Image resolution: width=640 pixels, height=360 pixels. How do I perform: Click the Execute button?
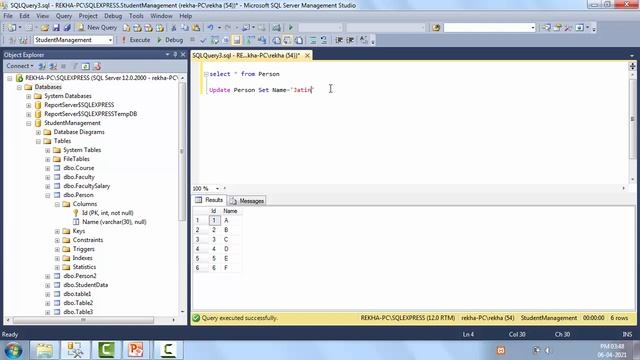pyautogui.click(x=136, y=40)
